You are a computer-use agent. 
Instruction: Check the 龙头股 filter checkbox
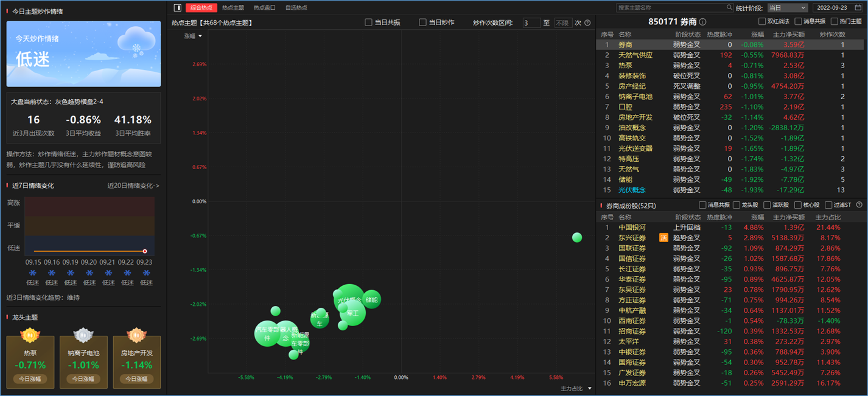[x=737, y=205]
